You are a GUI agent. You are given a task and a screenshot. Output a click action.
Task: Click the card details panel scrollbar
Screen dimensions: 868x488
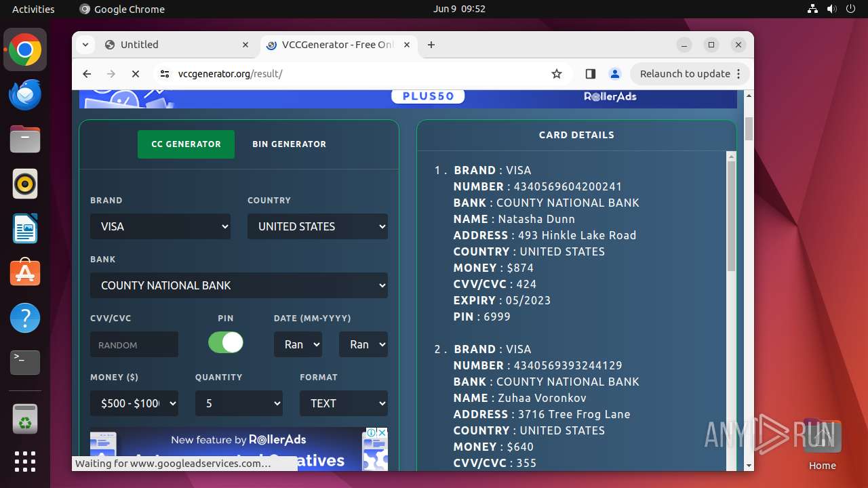click(731, 217)
